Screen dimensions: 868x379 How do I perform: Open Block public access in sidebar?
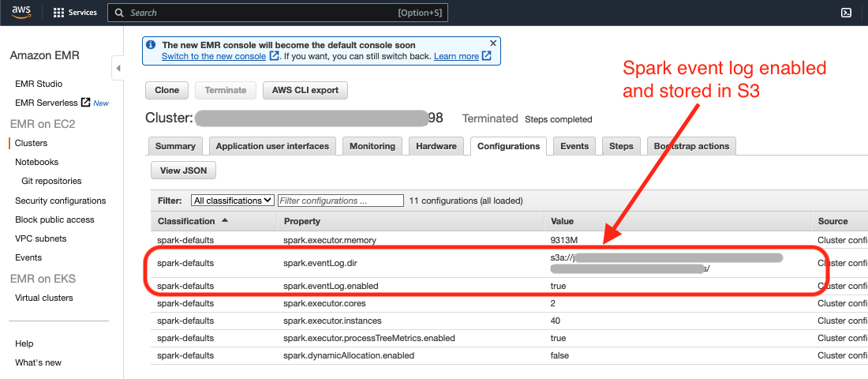tap(54, 220)
